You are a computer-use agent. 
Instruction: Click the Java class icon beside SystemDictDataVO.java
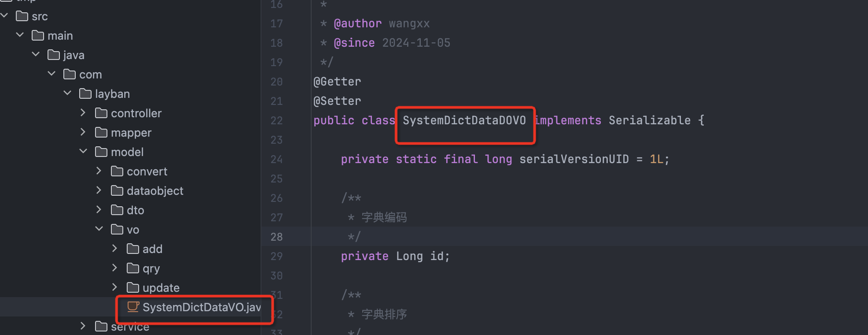click(x=132, y=307)
